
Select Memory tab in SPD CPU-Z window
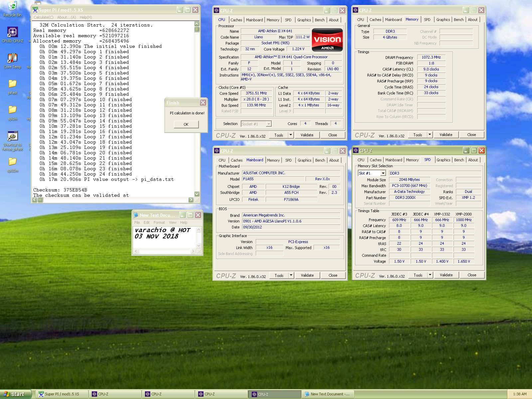(412, 160)
